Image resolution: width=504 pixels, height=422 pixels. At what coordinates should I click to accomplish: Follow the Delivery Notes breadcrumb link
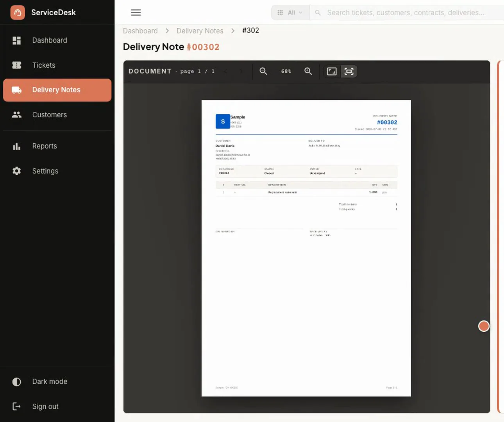coord(200,31)
